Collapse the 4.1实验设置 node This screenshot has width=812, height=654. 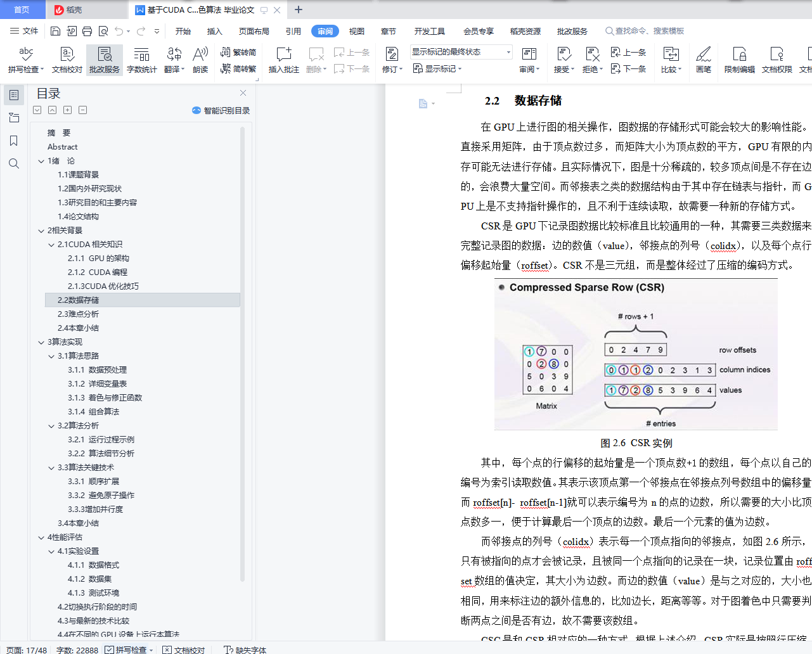[51, 551]
